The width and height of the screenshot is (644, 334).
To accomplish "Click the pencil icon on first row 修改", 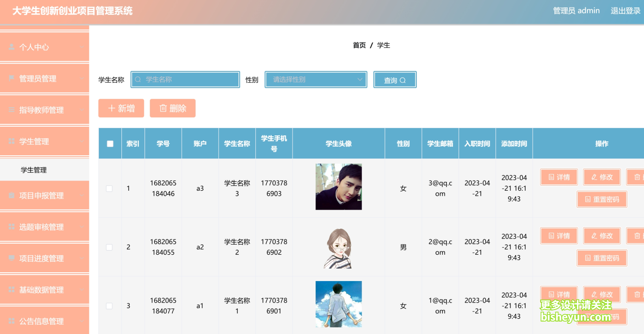I will (594, 177).
